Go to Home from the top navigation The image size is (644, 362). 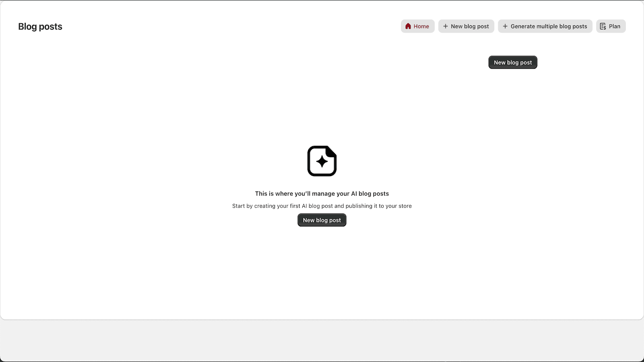pos(417,26)
